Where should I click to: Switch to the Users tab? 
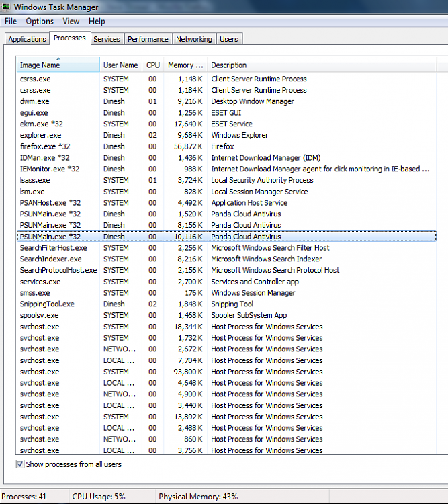point(229,39)
